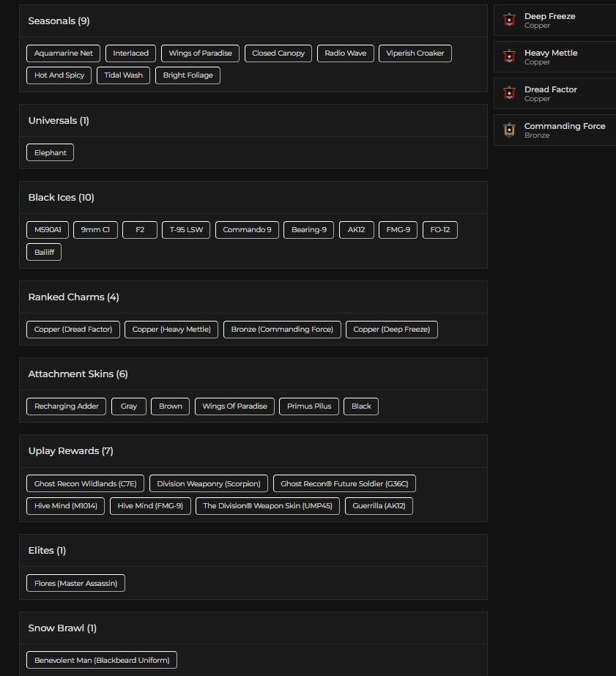
Task: Select the Interlaced seasonal tag
Action: click(130, 53)
